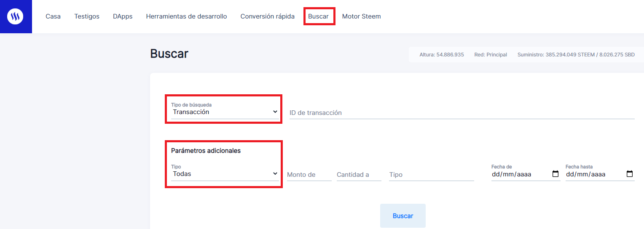Focus the ID de transacción field
The width and height of the screenshot is (644, 229).
click(x=462, y=113)
